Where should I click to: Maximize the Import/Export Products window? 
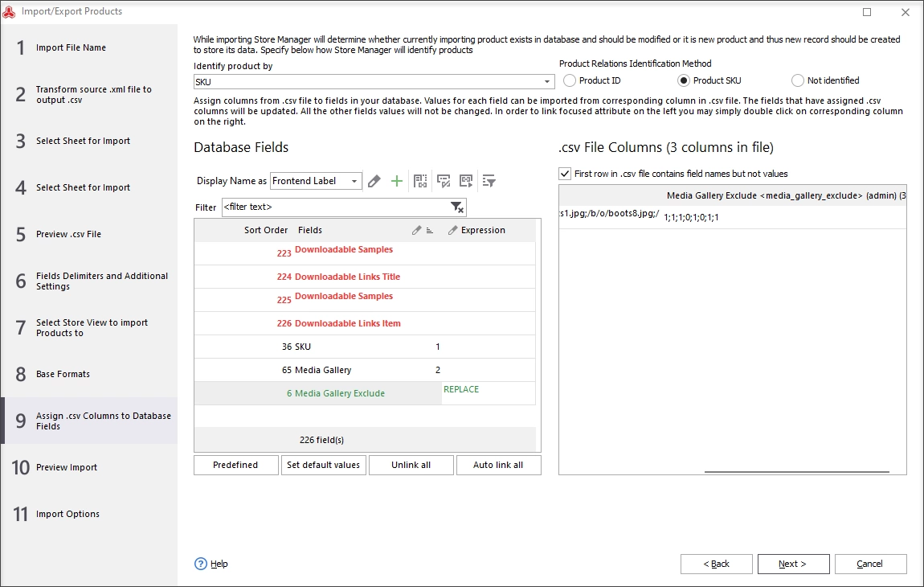pos(867,12)
